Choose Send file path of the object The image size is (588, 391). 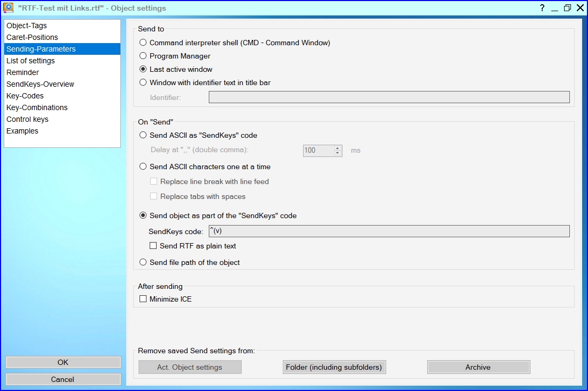click(143, 262)
